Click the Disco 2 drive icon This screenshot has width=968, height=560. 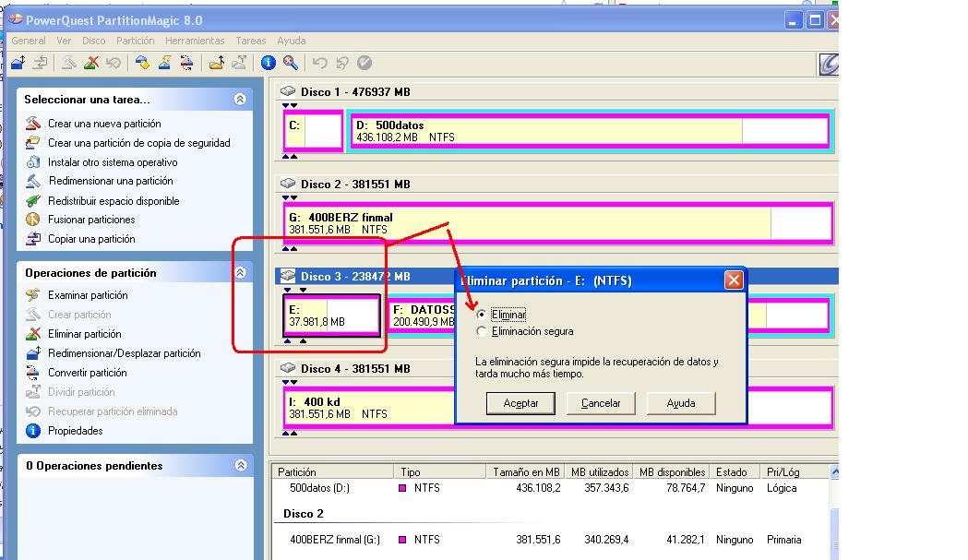[288, 184]
